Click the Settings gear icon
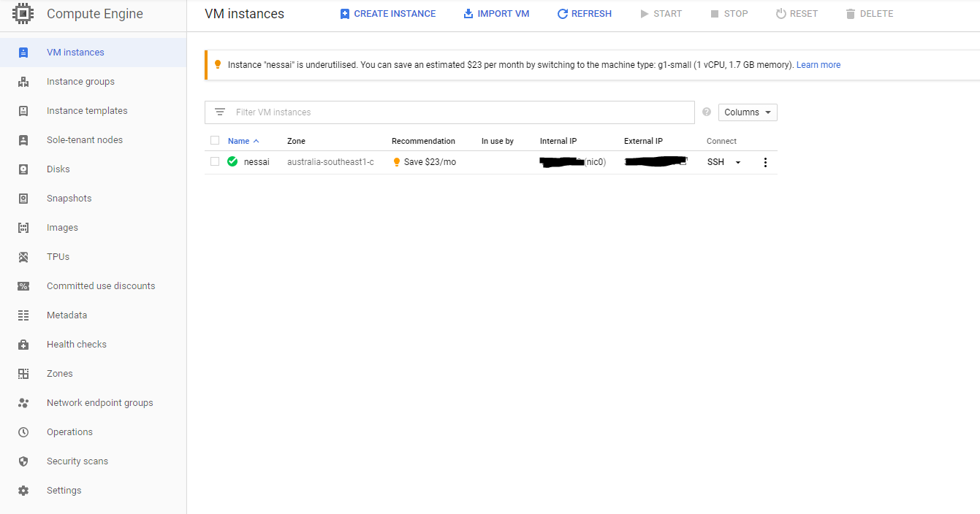This screenshot has height=514, width=980. click(23, 491)
